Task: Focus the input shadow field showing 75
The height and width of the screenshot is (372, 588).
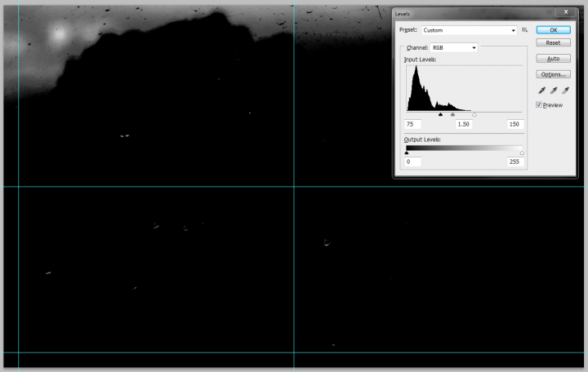Action: 413,124
